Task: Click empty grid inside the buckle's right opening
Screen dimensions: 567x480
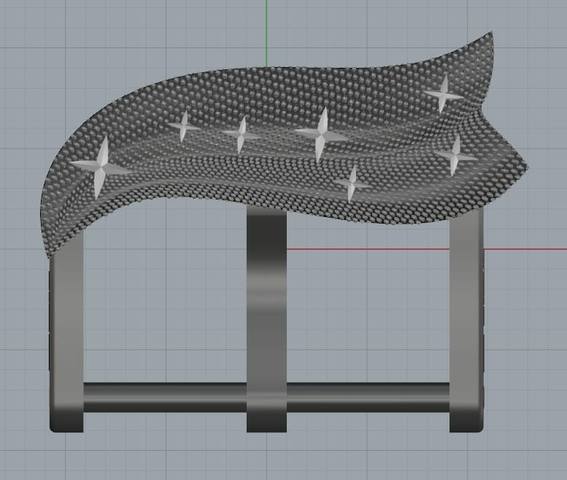Action: coord(368,307)
